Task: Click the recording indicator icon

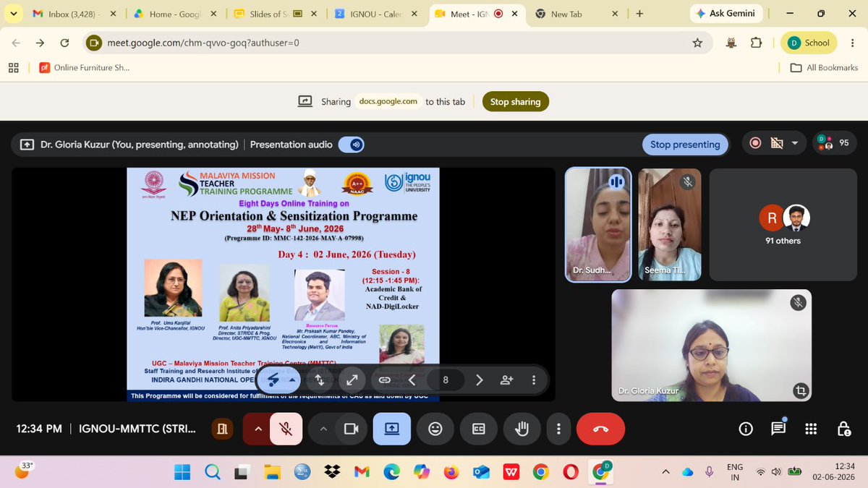Action: [755, 143]
